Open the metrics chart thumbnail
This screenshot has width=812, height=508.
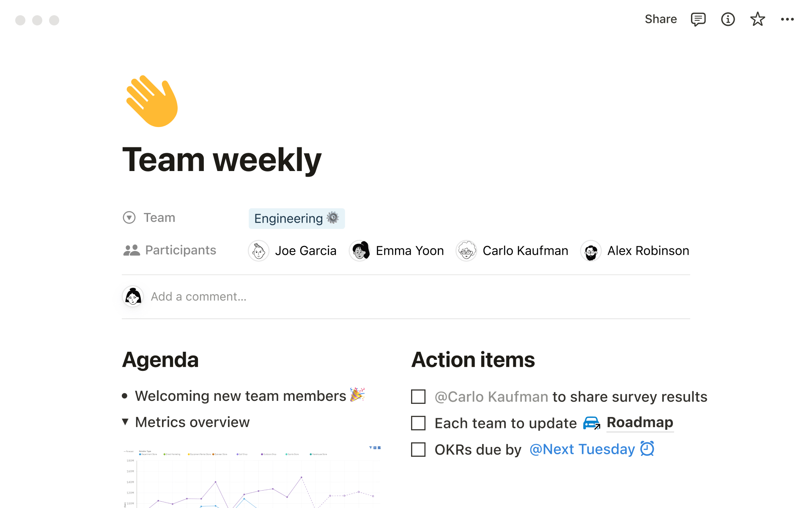pos(252,476)
